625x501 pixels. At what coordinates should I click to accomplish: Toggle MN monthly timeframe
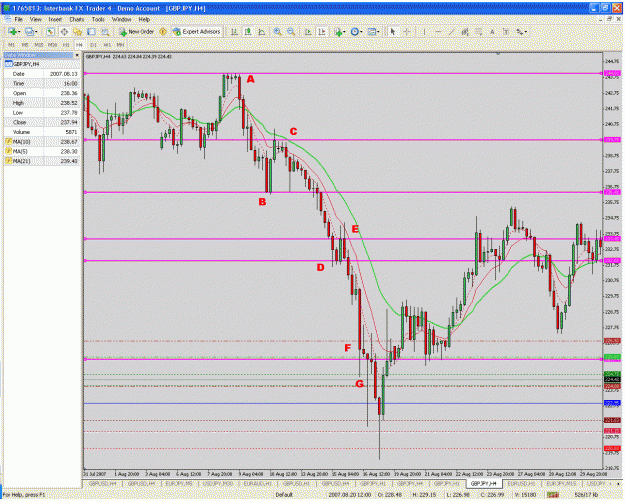[120, 45]
